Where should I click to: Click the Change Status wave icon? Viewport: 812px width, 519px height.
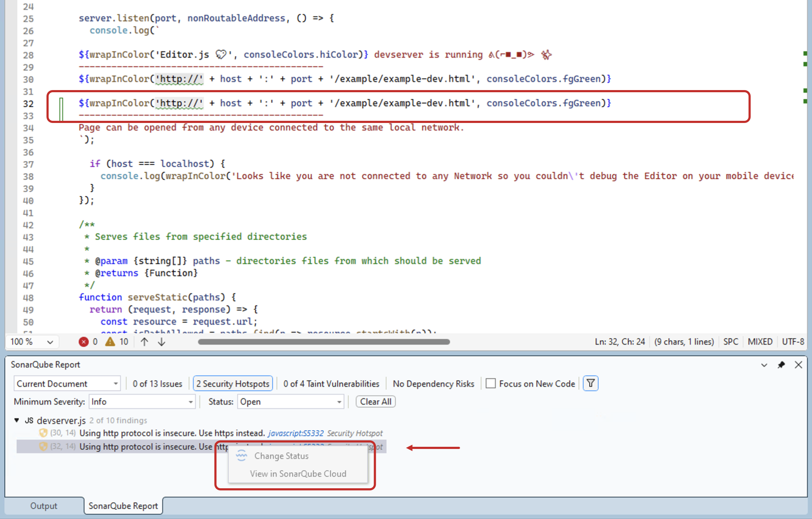coord(241,456)
